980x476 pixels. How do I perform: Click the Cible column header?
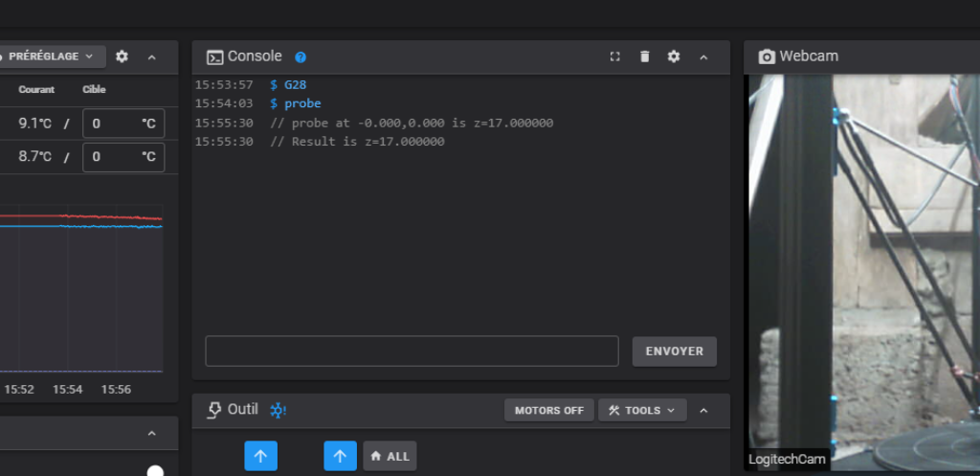click(x=94, y=89)
